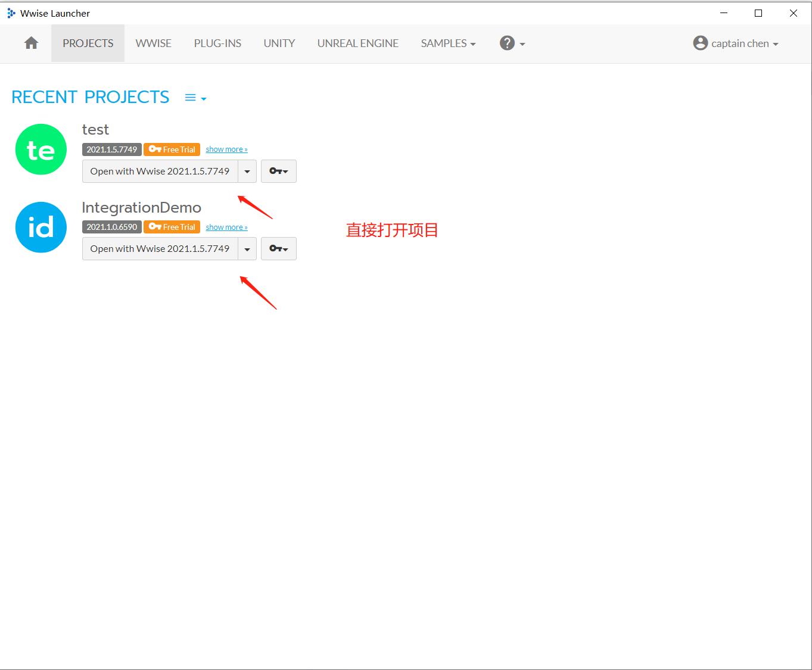Open the Recent Projects list options menu
The height and width of the screenshot is (670, 812).
tap(195, 98)
